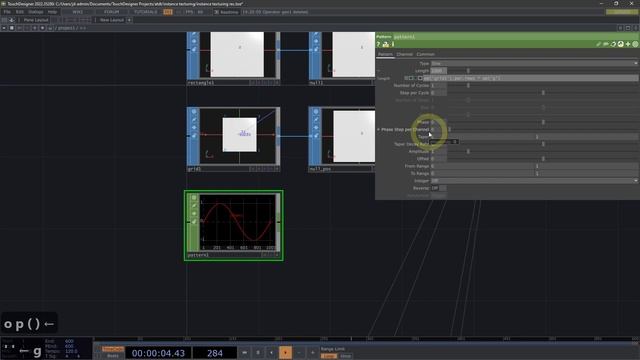
Task: Click the network home icon in path bar
Action: (50, 28)
